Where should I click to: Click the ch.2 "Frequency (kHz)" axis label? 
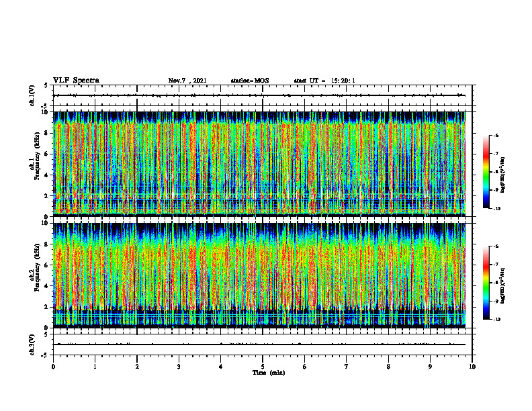pos(38,267)
